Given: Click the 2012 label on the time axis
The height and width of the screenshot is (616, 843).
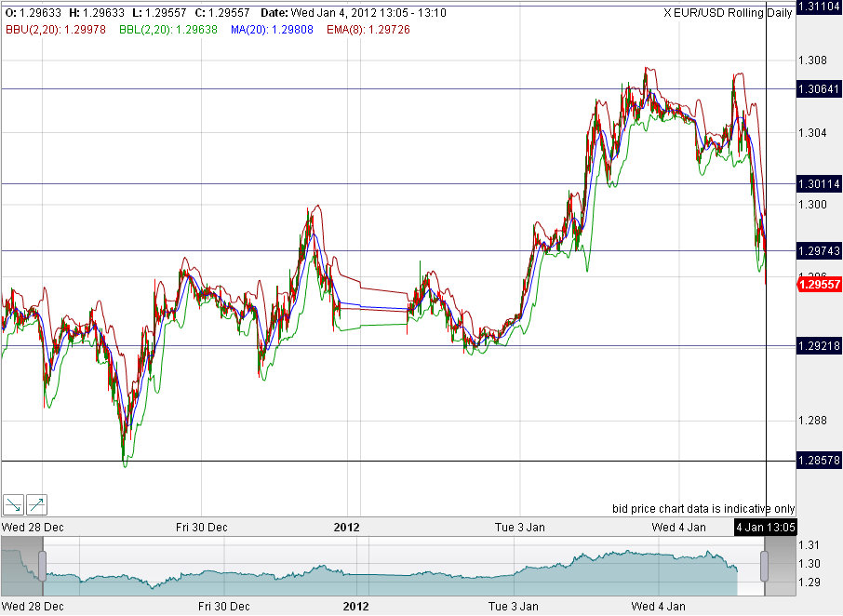Looking at the screenshot, I should pyautogui.click(x=346, y=527).
